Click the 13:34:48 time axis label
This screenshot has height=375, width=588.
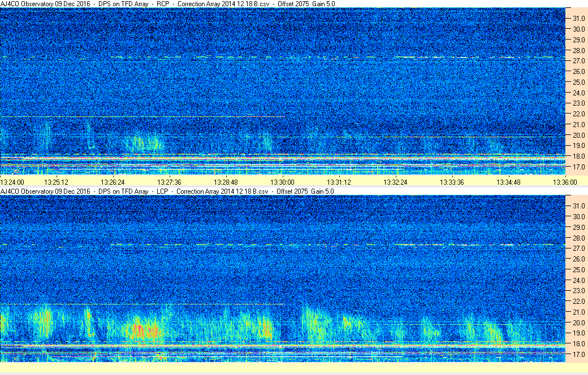508,182
